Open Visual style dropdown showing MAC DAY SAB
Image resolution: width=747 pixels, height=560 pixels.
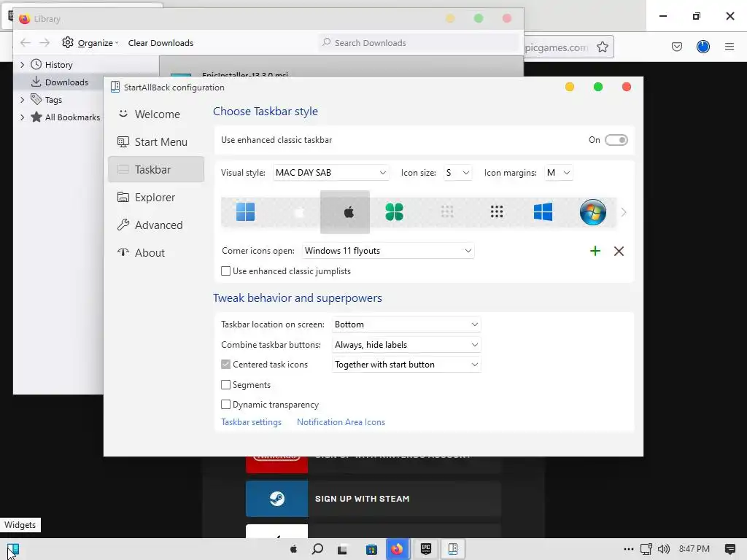(x=330, y=172)
